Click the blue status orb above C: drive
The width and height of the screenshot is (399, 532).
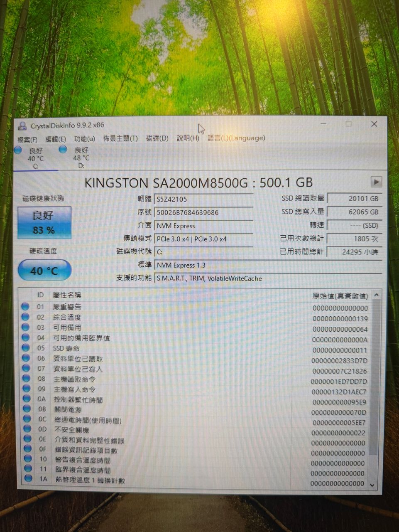(x=18, y=150)
